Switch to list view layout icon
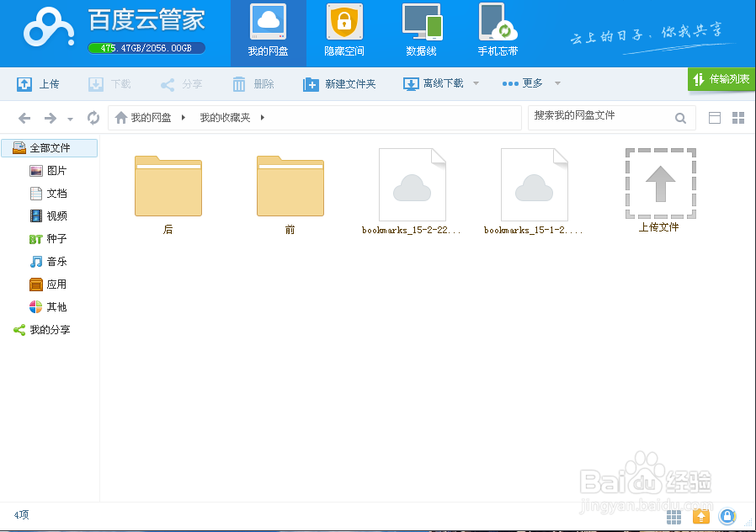 click(x=715, y=118)
